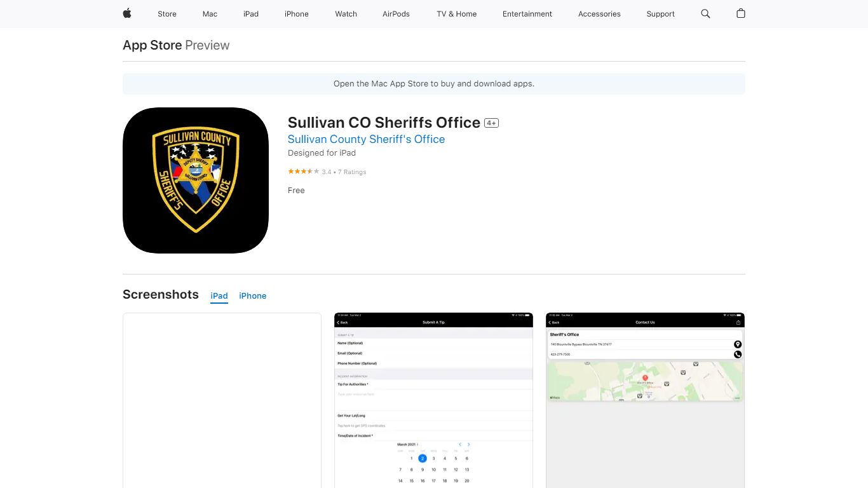The height and width of the screenshot is (488, 868).
Task: Open the Mac menu
Action: click(x=210, y=14)
